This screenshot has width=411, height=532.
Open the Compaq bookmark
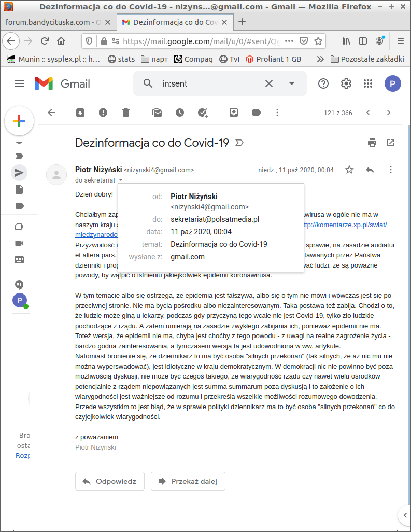click(x=193, y=59)
